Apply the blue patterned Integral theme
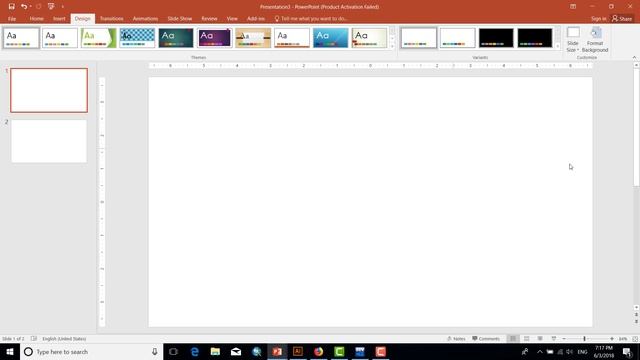Screen dimensions: 640x360 tap(137, 38)
